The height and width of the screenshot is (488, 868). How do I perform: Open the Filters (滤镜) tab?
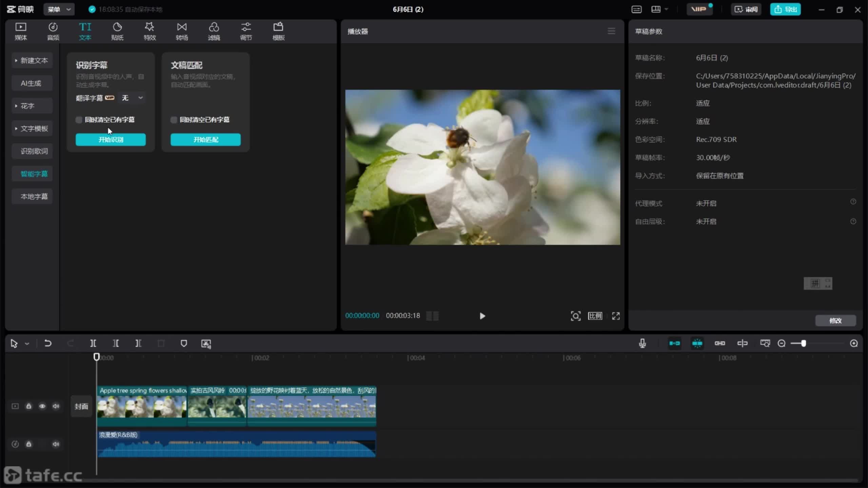pos(214,31)
